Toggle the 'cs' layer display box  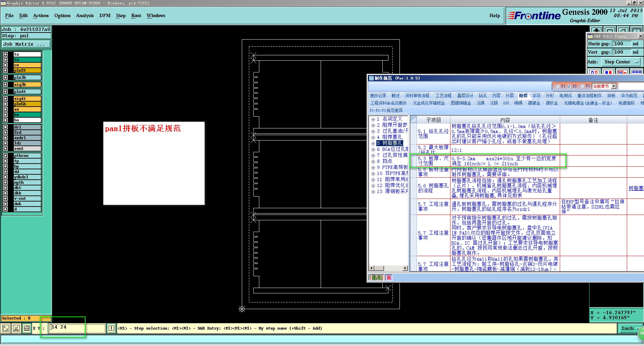coord(5,65)
